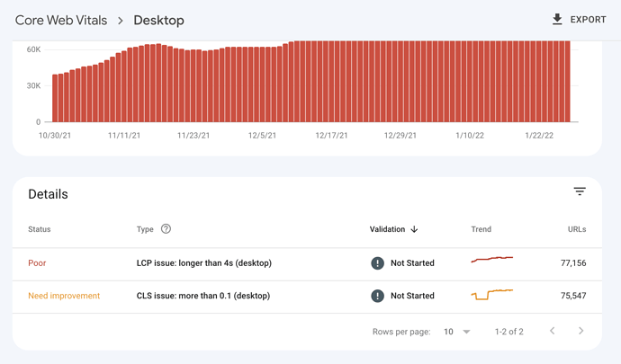The width and height of the screenshot is (621, 364).
Task: Click the EXPORT button label
Action: [x=588, y=20]
